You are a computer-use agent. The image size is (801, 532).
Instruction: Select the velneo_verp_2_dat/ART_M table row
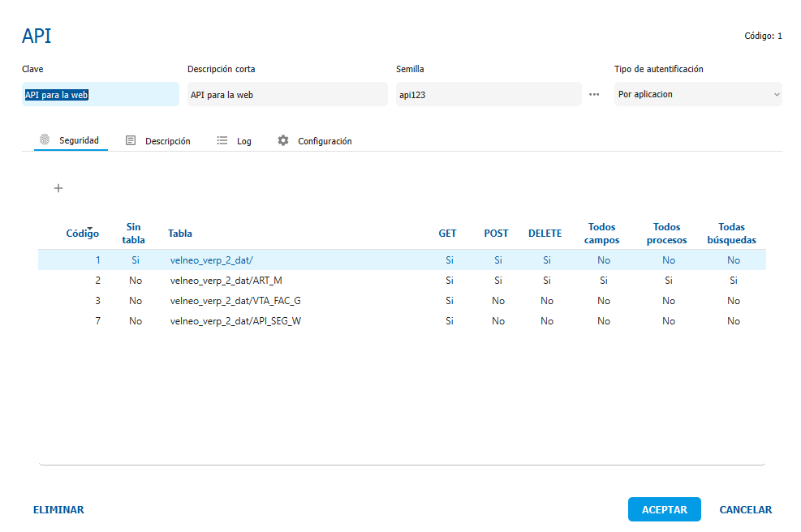coord(226,280)
